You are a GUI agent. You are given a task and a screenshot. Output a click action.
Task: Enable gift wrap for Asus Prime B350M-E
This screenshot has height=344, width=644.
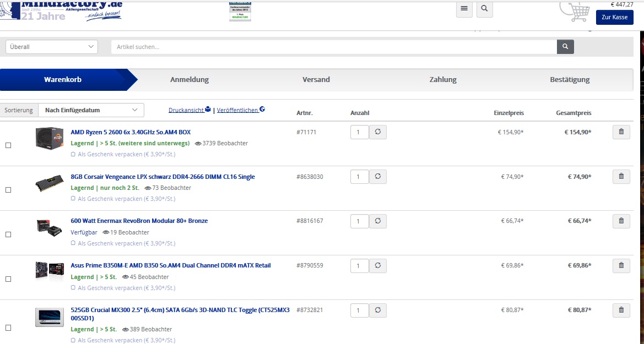coord(73,288)
